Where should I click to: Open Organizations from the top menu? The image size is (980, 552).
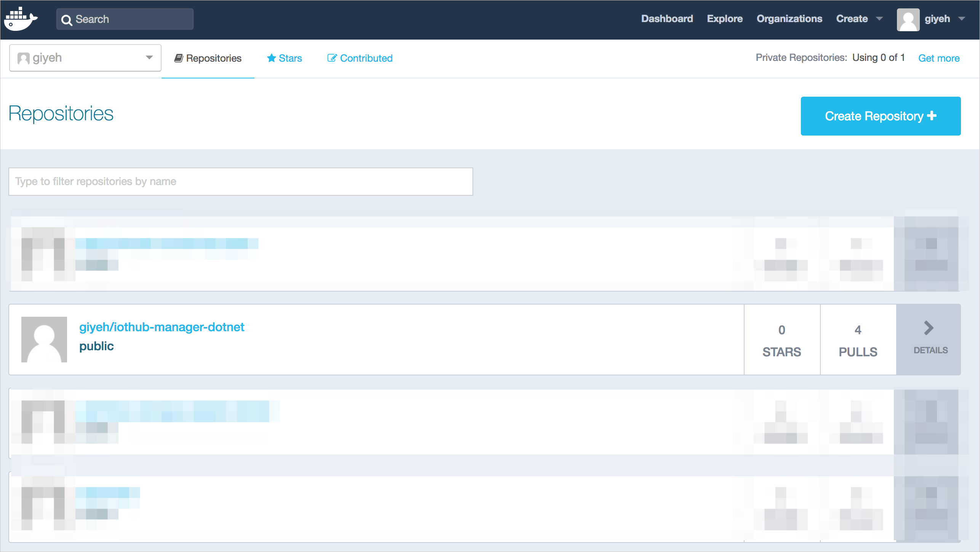pos(789,19)
